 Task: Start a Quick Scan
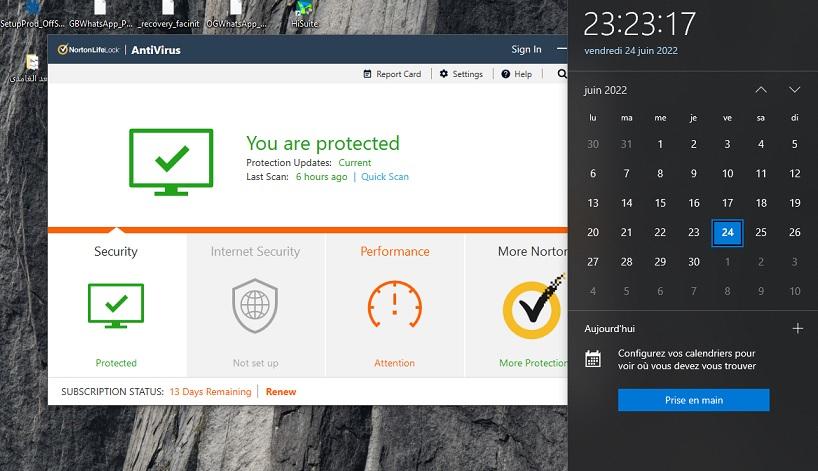point(385,177)
